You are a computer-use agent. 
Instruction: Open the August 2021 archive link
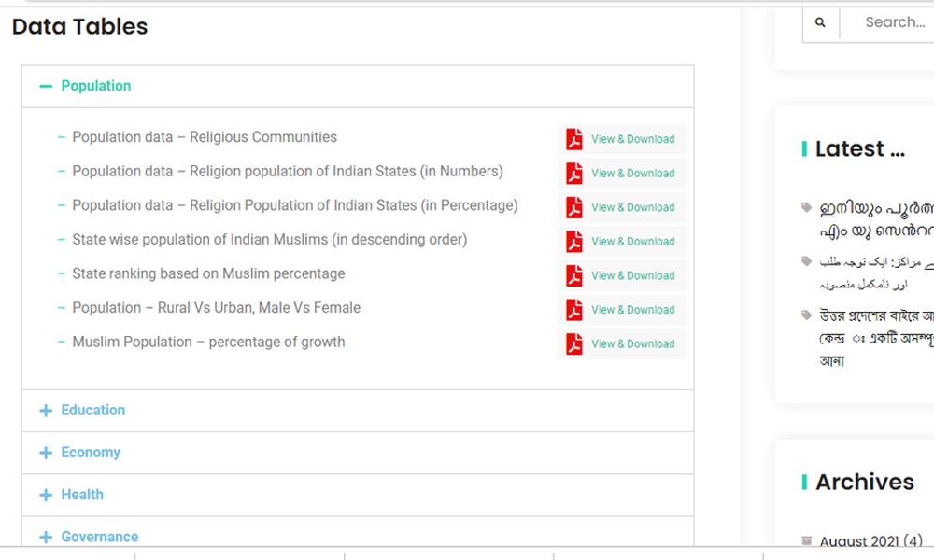[859, 541]
